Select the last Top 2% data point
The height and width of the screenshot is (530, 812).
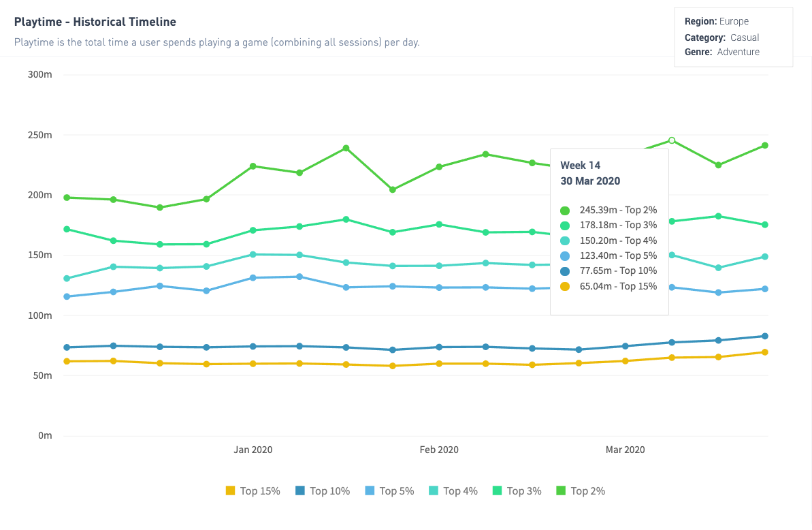tap(765, 145)
